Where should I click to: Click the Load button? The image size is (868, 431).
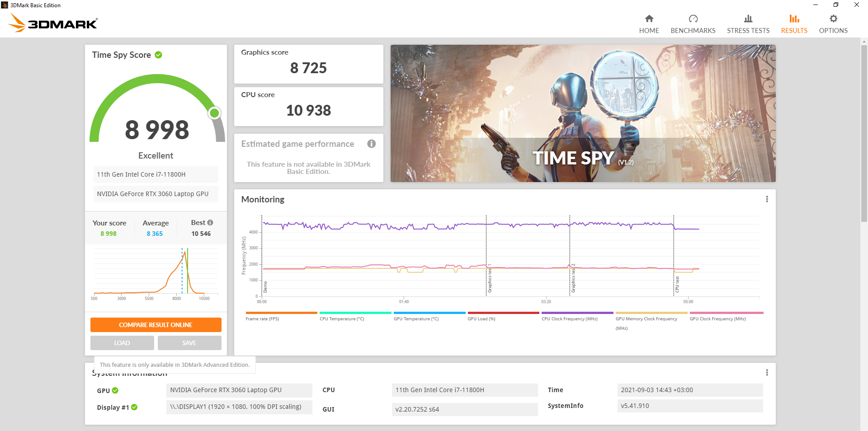coord(122,343)
